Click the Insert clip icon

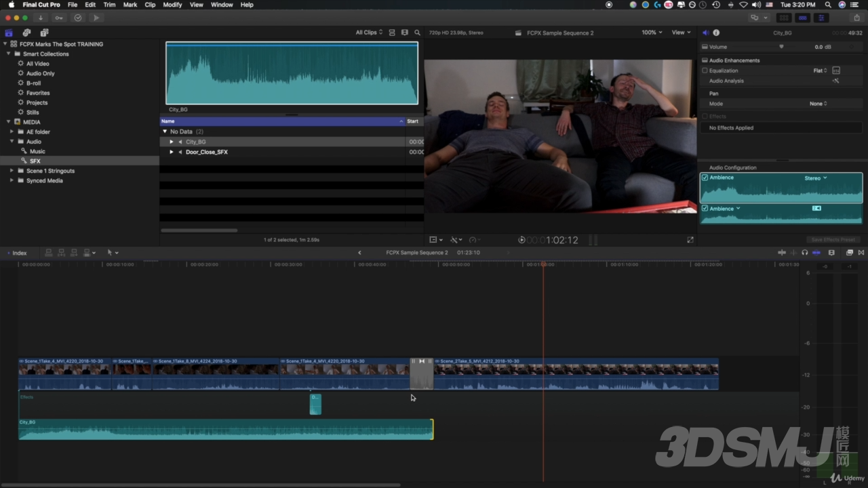[61, 253]
